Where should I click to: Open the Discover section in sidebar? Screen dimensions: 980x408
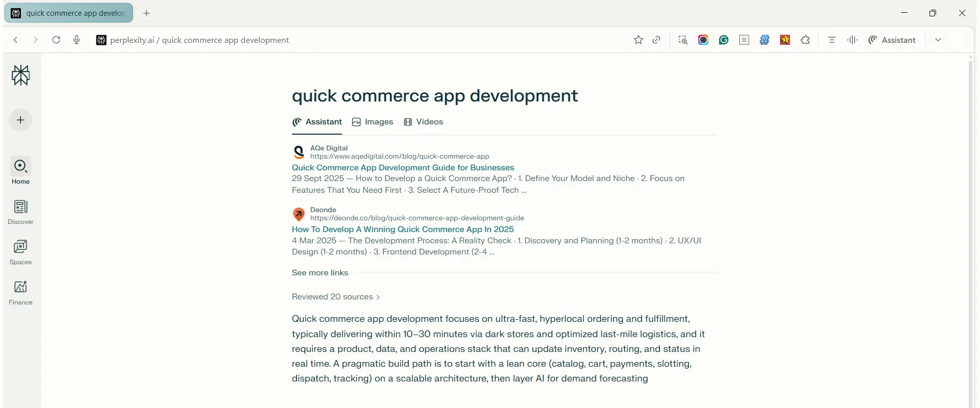point(21,212)
